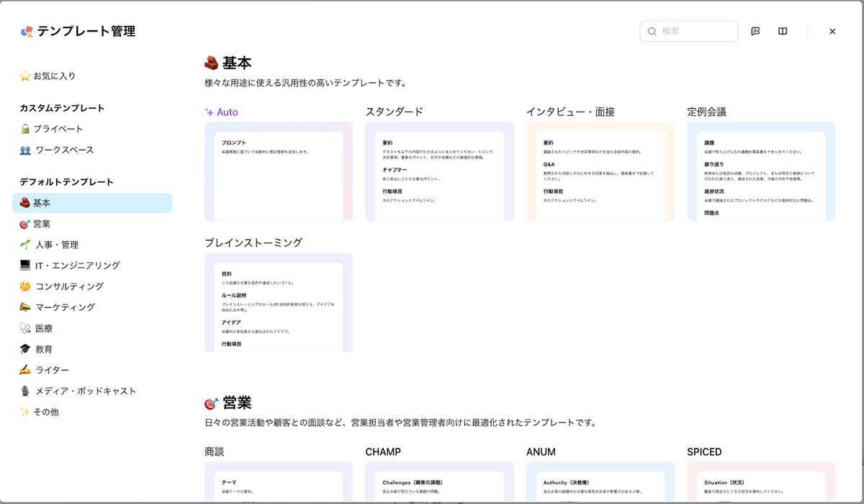Open コンサルティング category
Viewport: 864px width, 504px height.
tap(92, 287)
